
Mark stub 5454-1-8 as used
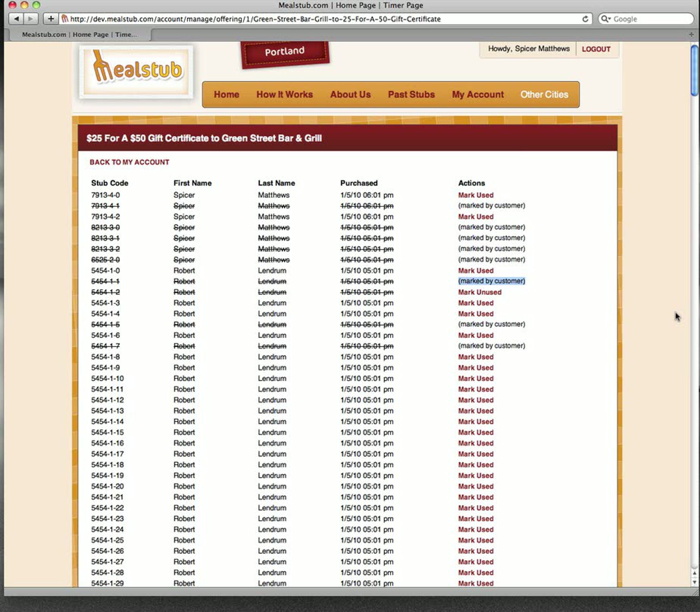click(x=475, y=357)
